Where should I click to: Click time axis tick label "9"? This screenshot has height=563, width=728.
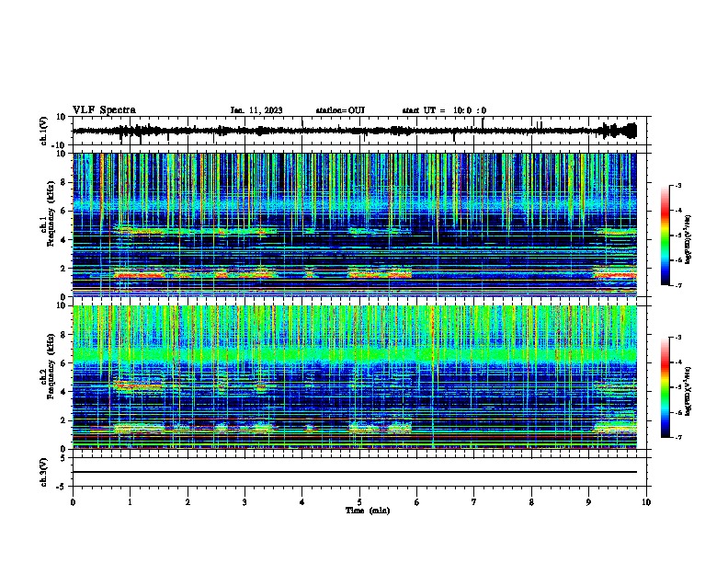point(588,502)
